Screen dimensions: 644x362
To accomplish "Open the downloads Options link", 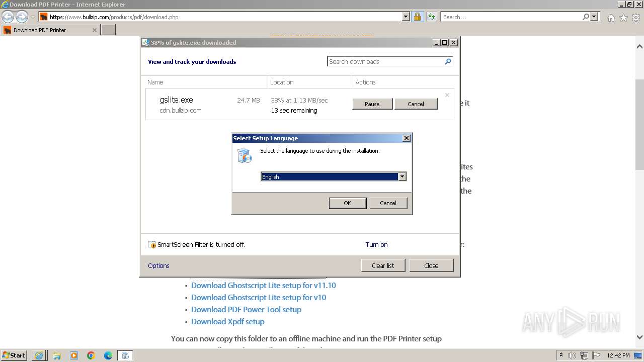I will tap(158, 265).
